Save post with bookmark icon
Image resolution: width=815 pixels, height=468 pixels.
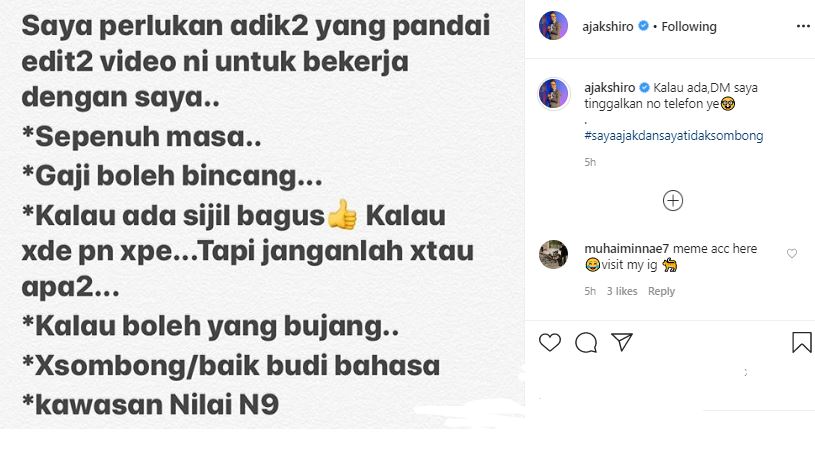tap(801, 342)
